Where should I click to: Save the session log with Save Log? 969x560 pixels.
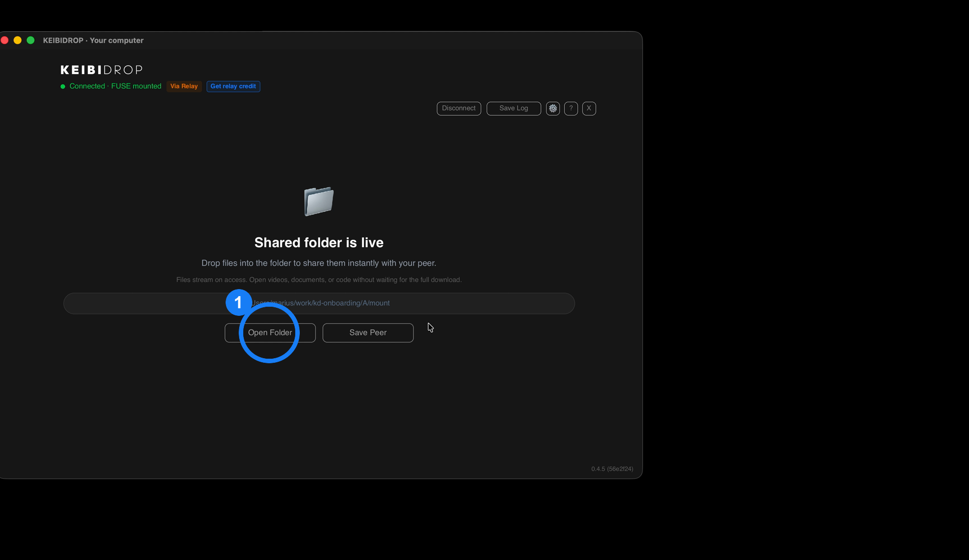point(514,108)
